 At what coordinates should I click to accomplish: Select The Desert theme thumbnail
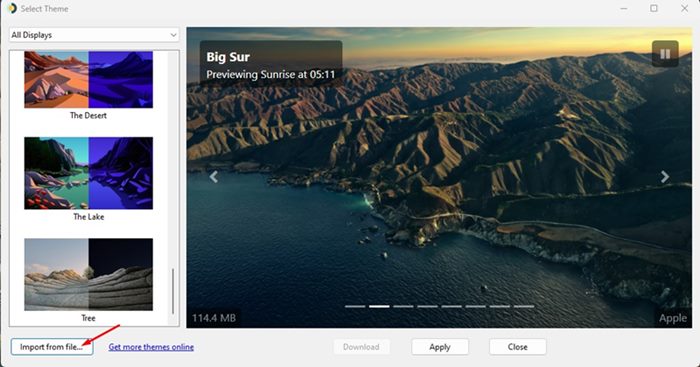(x=88, y=79)
